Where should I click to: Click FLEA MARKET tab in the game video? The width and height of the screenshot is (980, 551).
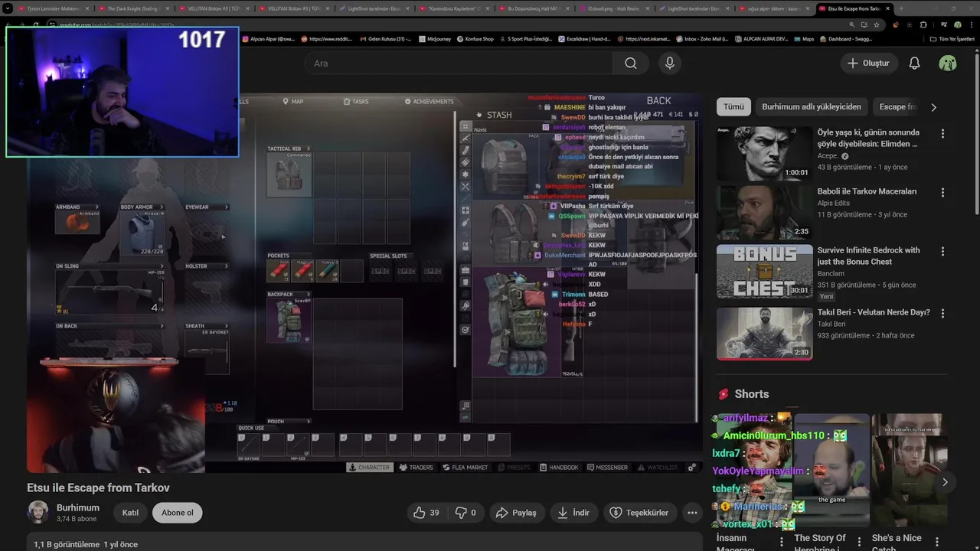click(465, 467)
